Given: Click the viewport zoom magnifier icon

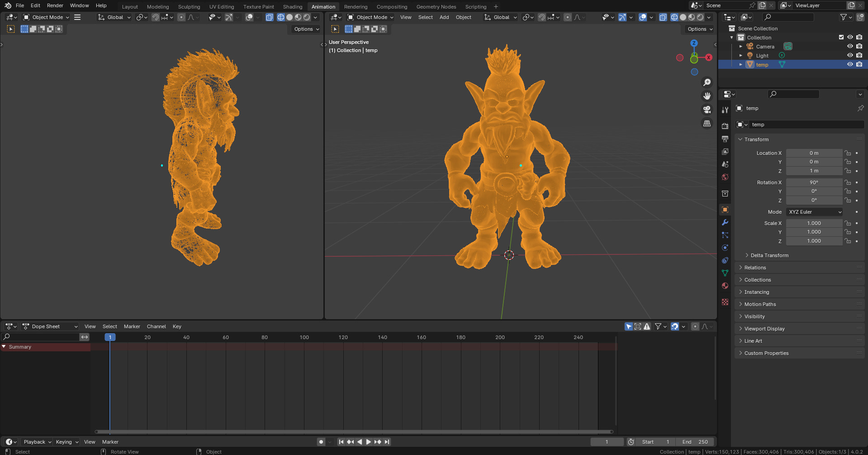Looking at the screenshot, I should pyautogui.click(x=707, y=82).
